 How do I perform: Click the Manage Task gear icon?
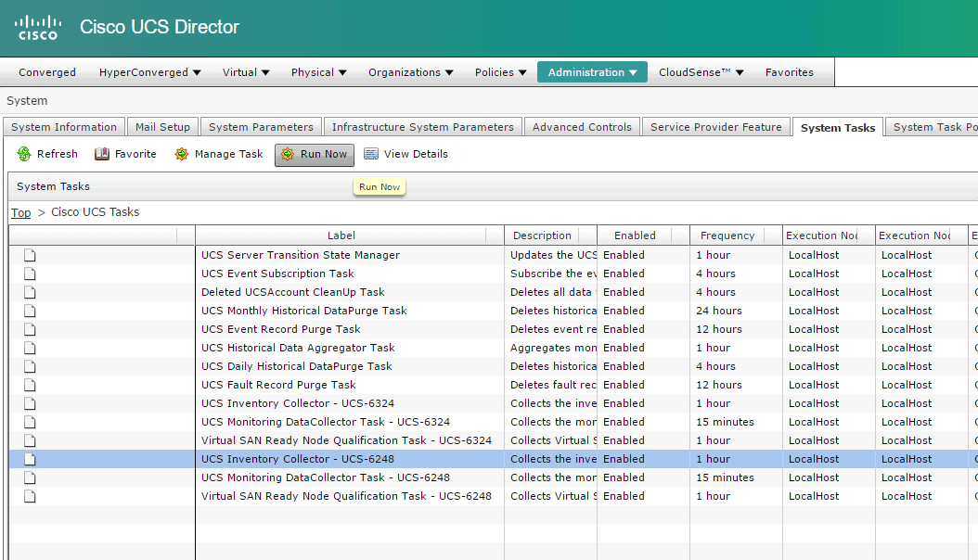point(181,154)
